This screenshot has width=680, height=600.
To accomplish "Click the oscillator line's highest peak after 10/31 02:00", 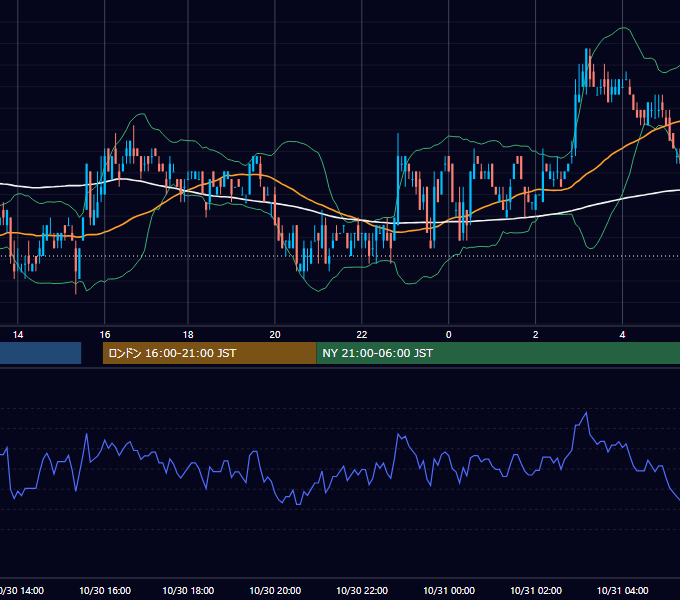I will tap(586, 413).
